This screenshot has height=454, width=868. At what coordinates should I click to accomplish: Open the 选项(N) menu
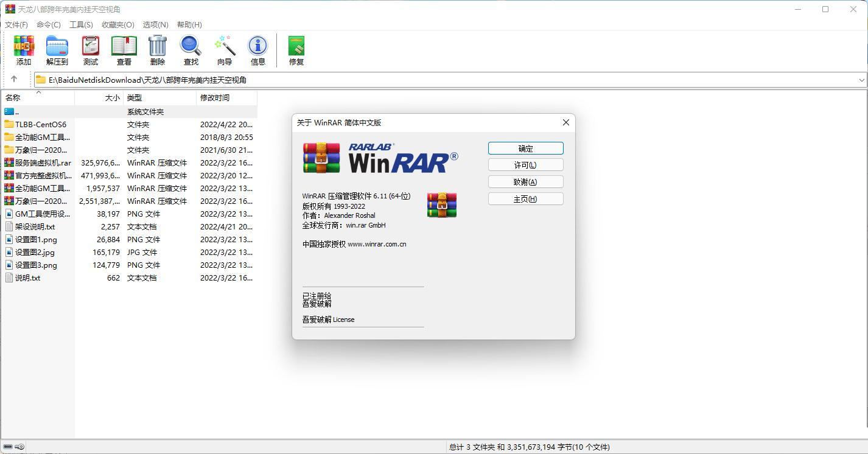[x=155, y=24]
